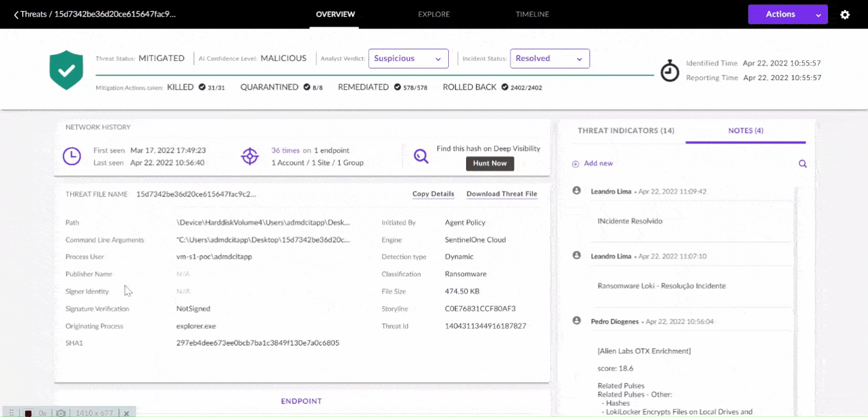Switch to the TIMELINE tab
Viewport: 868px width, 417px height.
(x=532, y=14)
